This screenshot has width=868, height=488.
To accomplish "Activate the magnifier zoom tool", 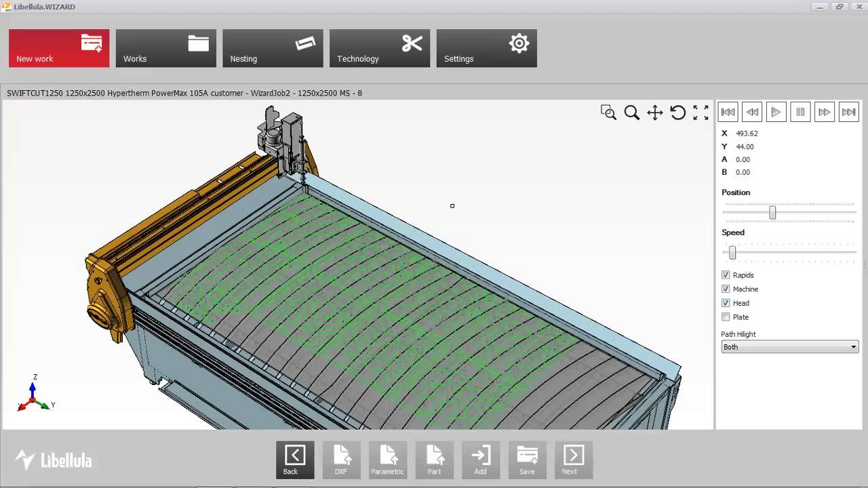I will [631, 113].
